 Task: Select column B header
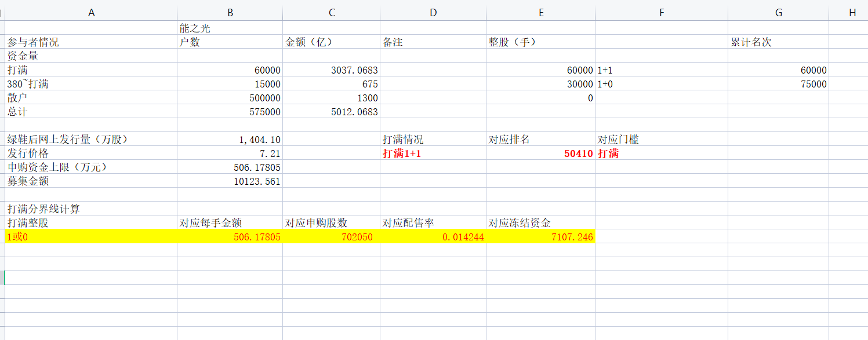[230, 13]
